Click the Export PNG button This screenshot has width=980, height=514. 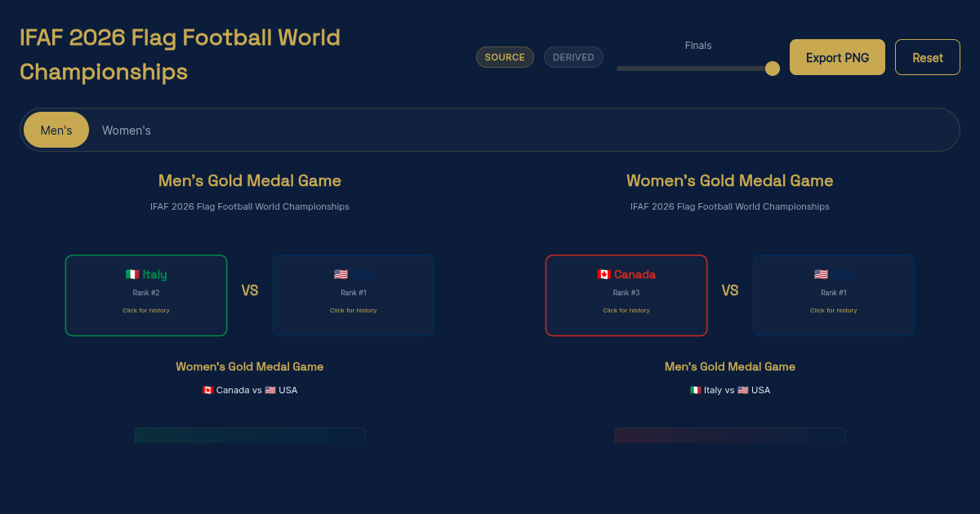pyautogui.click(x=837, y=57)
